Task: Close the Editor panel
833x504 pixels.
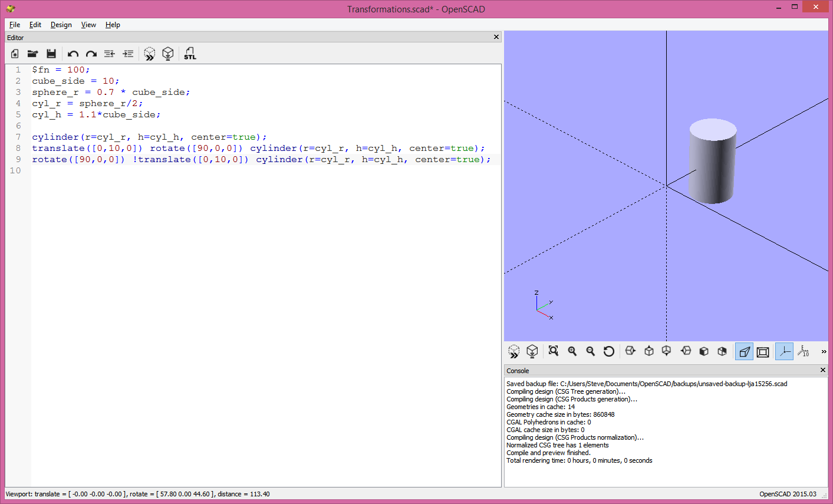Action: (496, 37)
